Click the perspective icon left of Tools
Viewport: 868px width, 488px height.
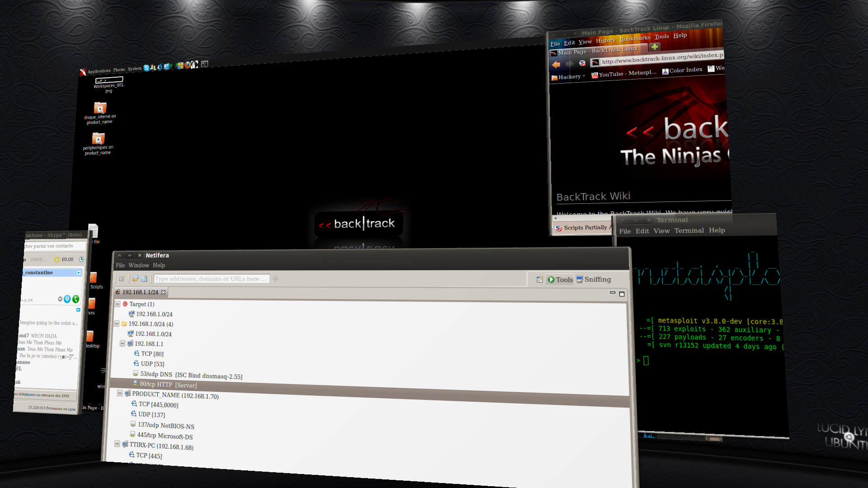coord(539,280)
